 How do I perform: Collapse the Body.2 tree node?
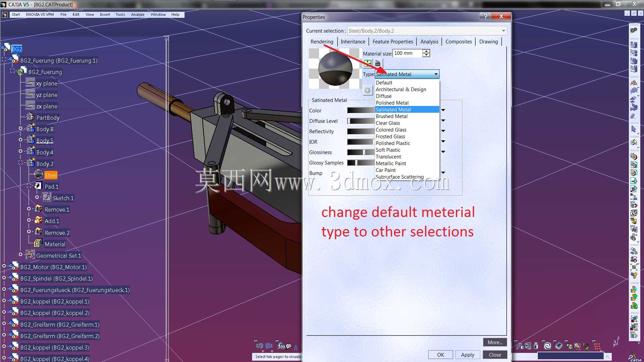point(21,163)
